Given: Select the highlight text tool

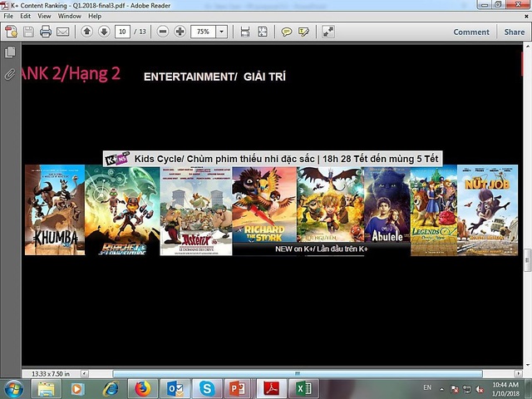Looking at the screenshot, I should (x=303, y=32).
